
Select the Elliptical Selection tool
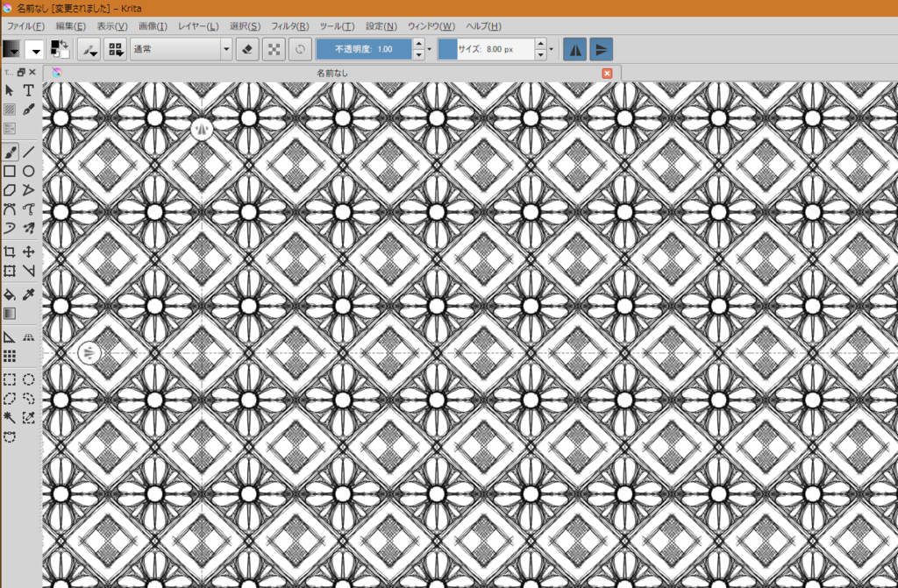coord(28,379)
